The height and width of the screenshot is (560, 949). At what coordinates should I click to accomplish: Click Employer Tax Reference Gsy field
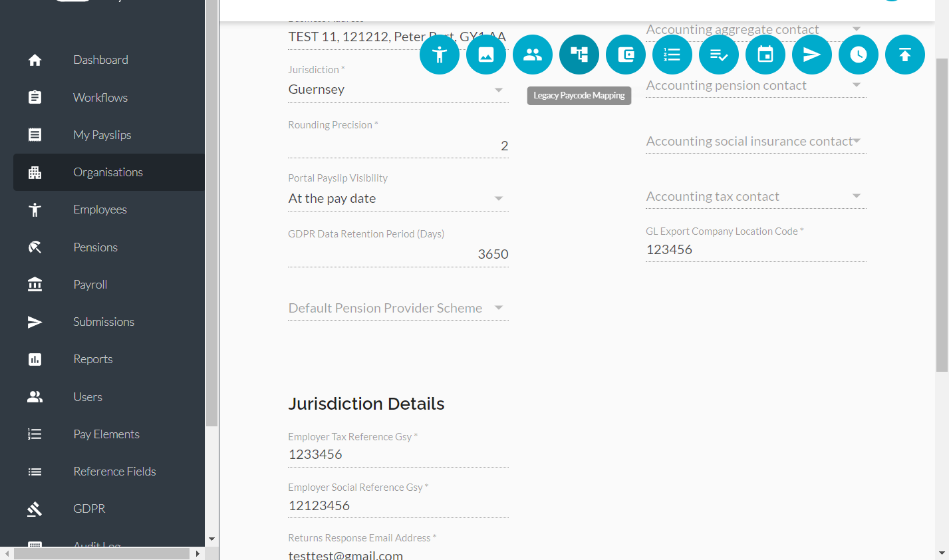tap(398, 454)
